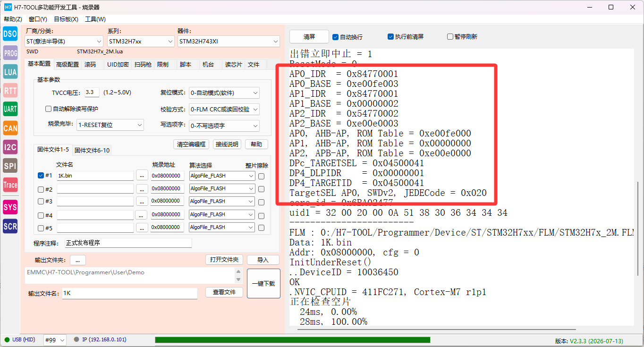This screenshot has width=644, height=347.
Task: Open the 目标板(X) menu
Action: coord(66,19)
